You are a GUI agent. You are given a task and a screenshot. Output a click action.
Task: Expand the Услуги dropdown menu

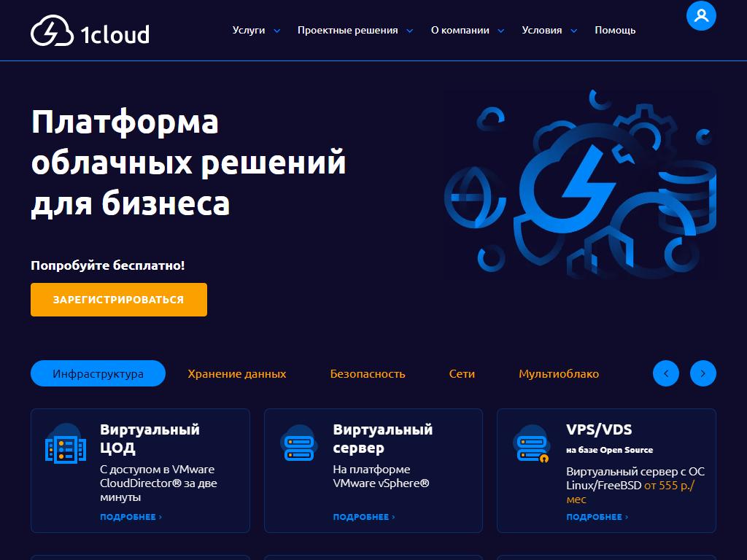click(x=256, y=31)
